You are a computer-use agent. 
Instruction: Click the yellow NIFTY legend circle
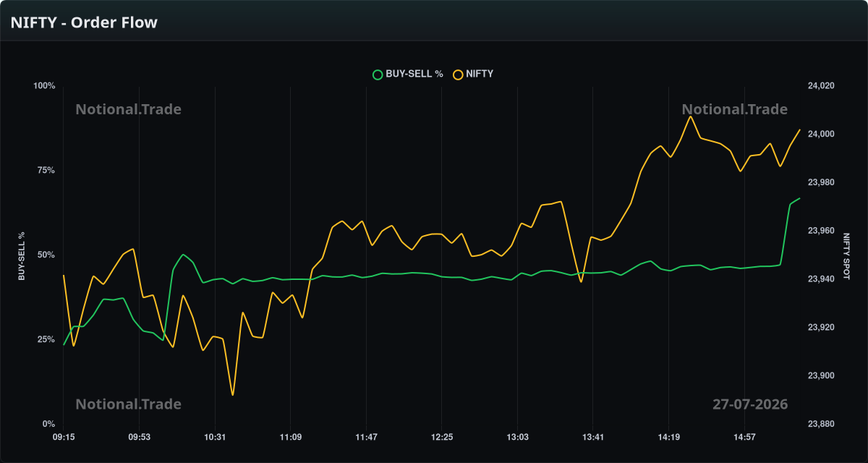pos(458,74)
